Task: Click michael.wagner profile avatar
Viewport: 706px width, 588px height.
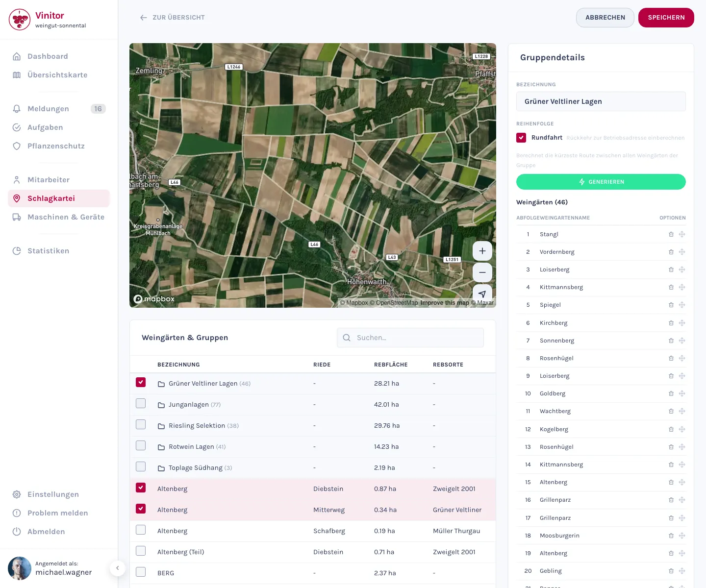Action: pyautogui.click(x=20, y=568)
